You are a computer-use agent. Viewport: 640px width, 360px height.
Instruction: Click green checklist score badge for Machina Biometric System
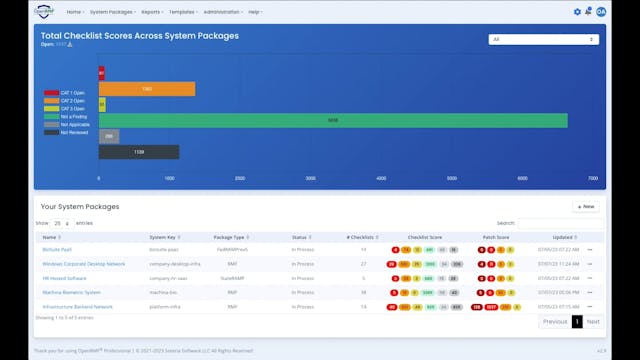click(x=427, y=293)
